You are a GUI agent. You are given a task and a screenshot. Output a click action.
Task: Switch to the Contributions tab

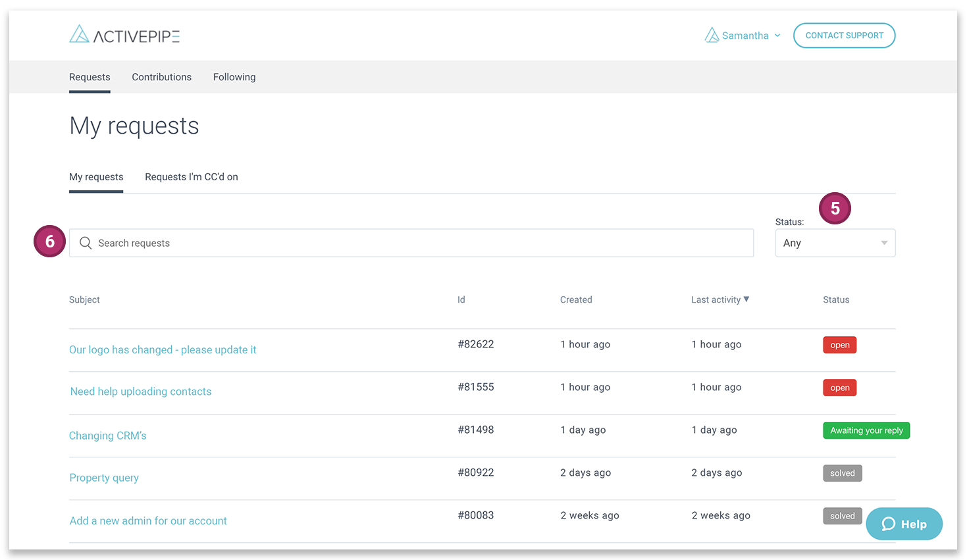pyautogui.click(x=161, y=77)
